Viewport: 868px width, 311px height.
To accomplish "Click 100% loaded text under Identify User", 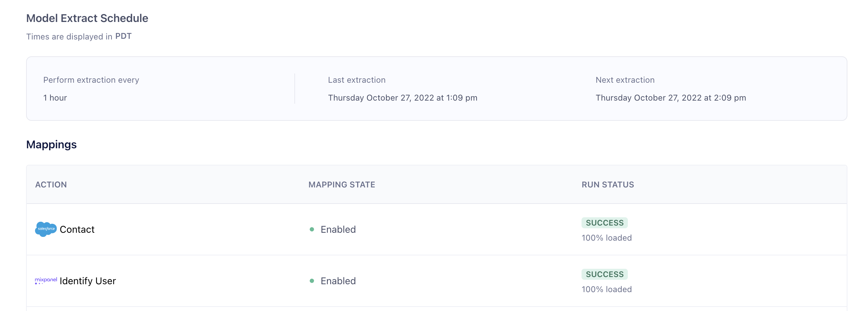I will [x=606, y=289].
